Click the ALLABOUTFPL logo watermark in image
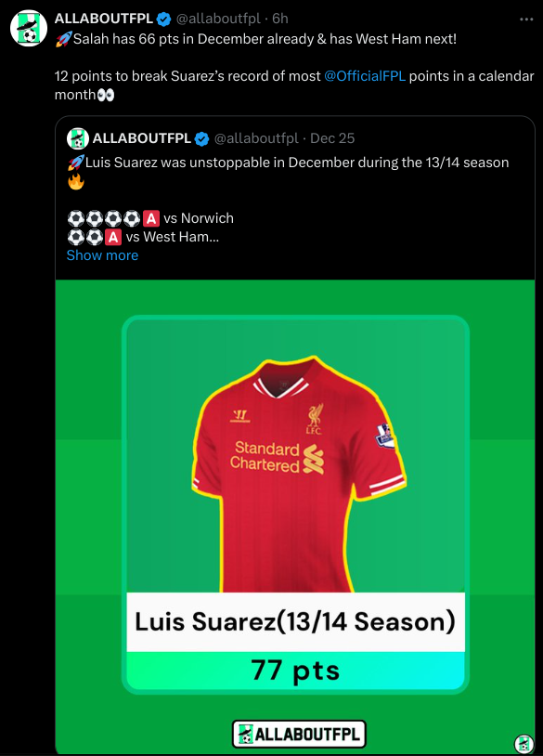This screenshot has width=543, height=756. [x=299, y=734]
